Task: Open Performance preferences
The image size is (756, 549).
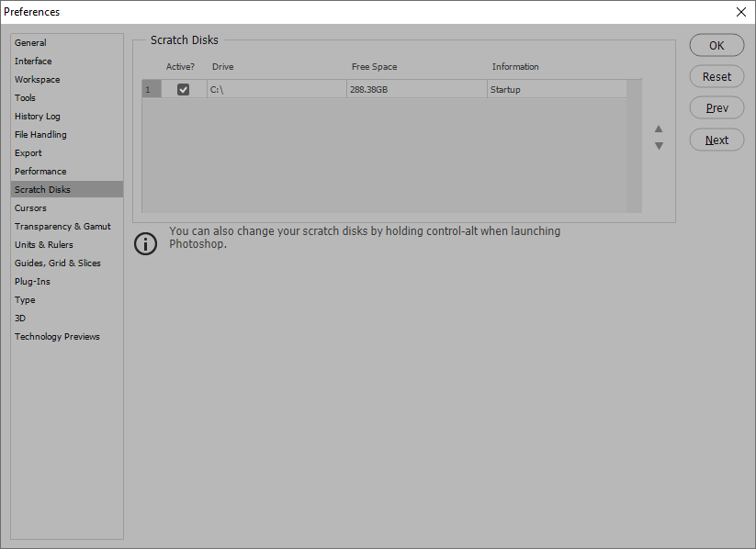Action: (x=66, y=171)
